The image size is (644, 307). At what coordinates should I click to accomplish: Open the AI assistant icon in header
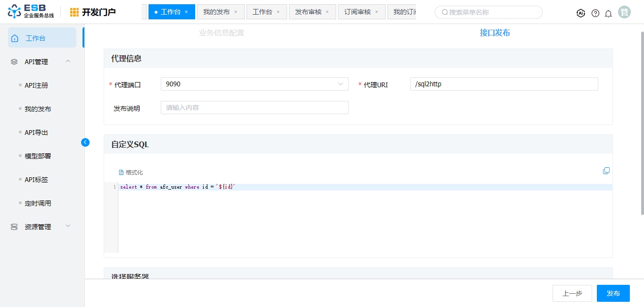coord(581,13)
